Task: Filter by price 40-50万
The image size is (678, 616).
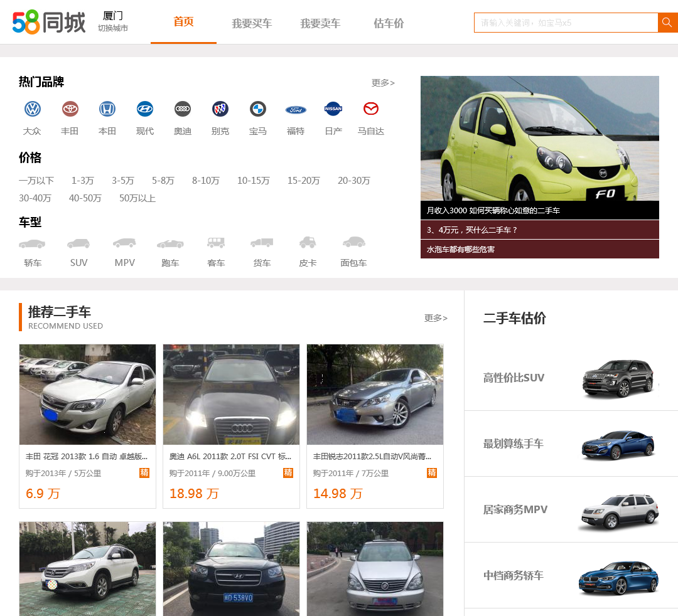Action: tap(85, 198)
